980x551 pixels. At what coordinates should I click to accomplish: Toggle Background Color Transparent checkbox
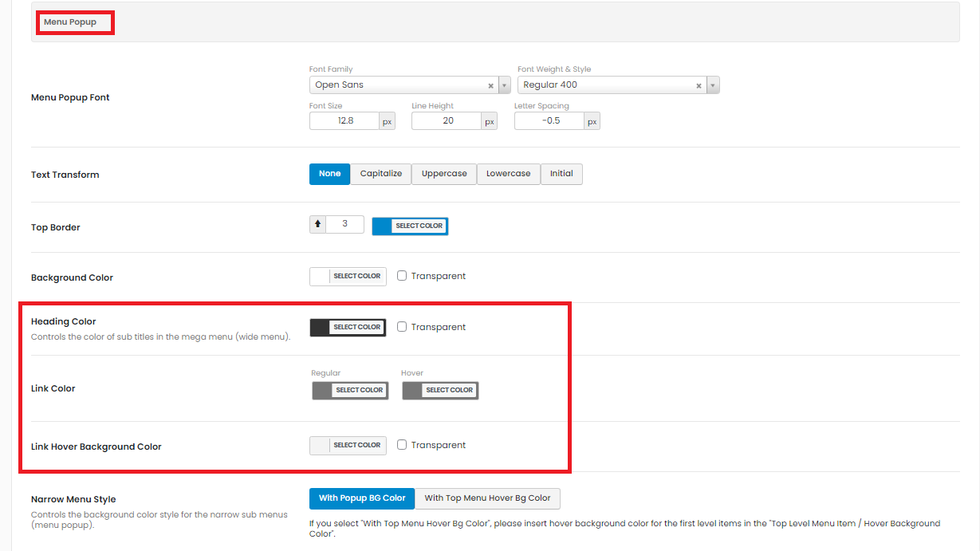402,276
